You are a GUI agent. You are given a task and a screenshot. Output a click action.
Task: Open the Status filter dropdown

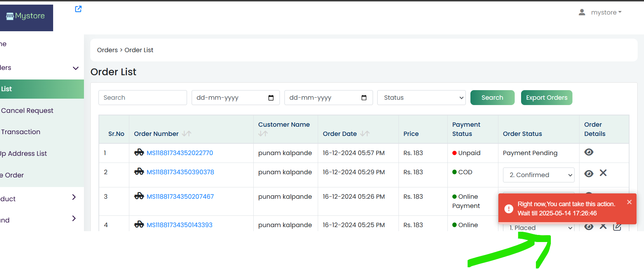point(422,98)
